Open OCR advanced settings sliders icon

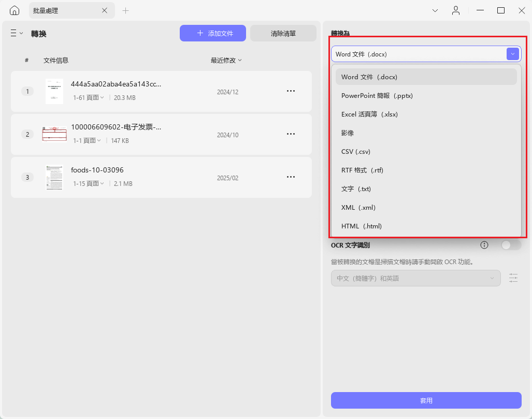pos(513,278)
